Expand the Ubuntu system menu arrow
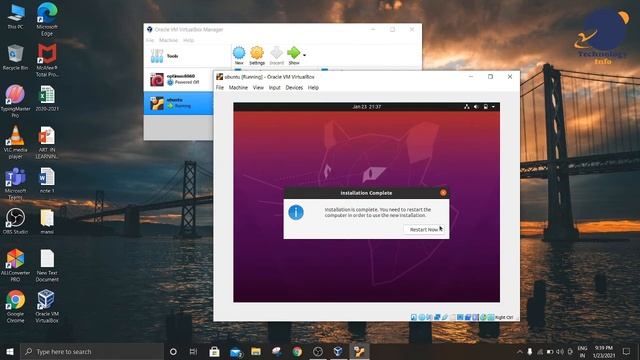Screen dimensions: 640x360 pyautogui.click(x=493, y=107)
